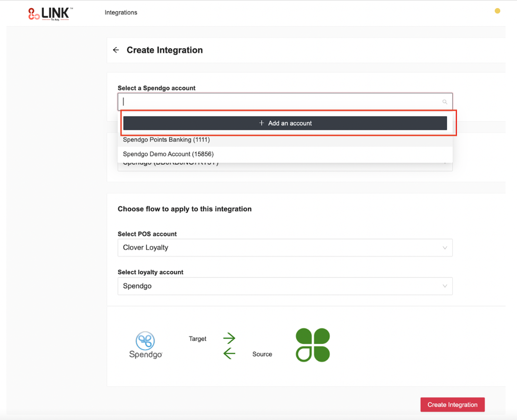Click chevron on Clover Loyalty dropdown
This screenshot has width=517, height=420.
pos(445,248)
